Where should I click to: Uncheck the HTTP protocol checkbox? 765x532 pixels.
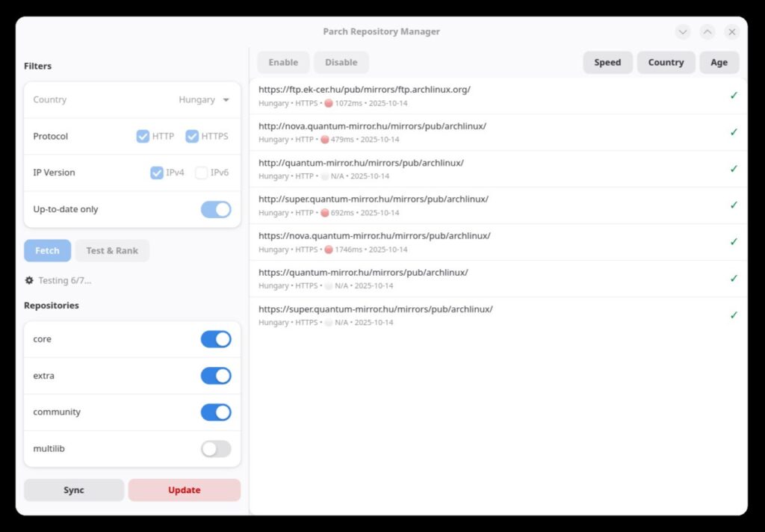(143, 136)
